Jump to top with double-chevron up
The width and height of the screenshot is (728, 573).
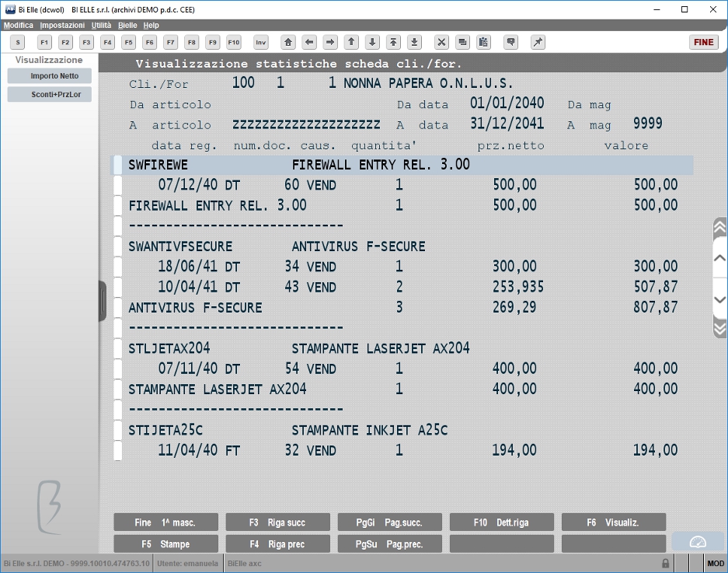pyautogui.click(x=719, y=227)
